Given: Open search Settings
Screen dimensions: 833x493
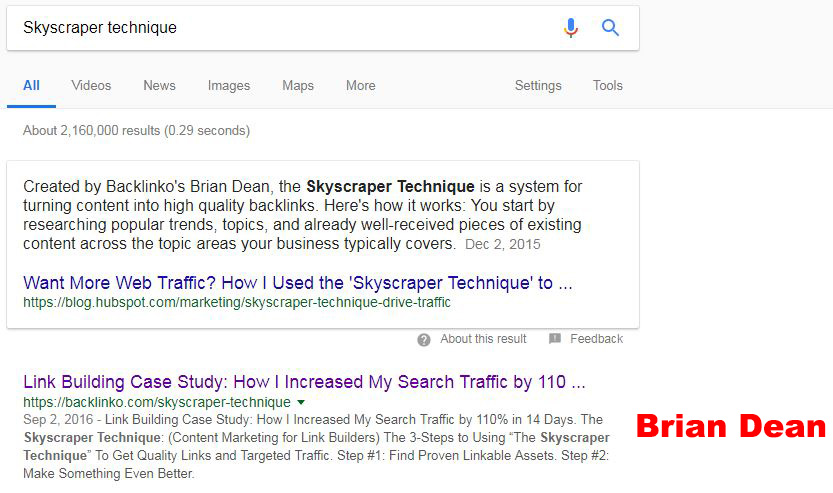Looking at the screenshot, I should pyautogui.click(x=538, y=86).
